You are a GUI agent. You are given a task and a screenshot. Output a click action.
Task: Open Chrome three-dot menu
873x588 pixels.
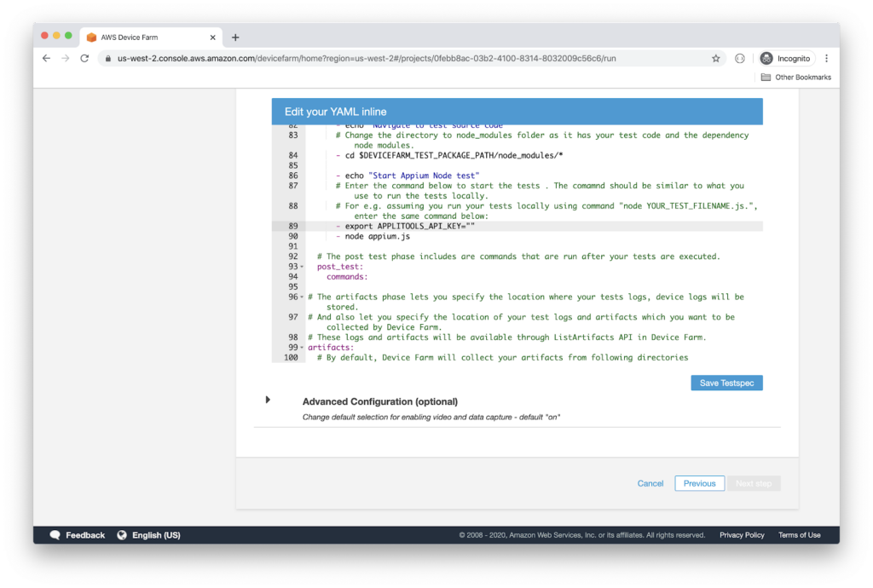click(826, 59)
